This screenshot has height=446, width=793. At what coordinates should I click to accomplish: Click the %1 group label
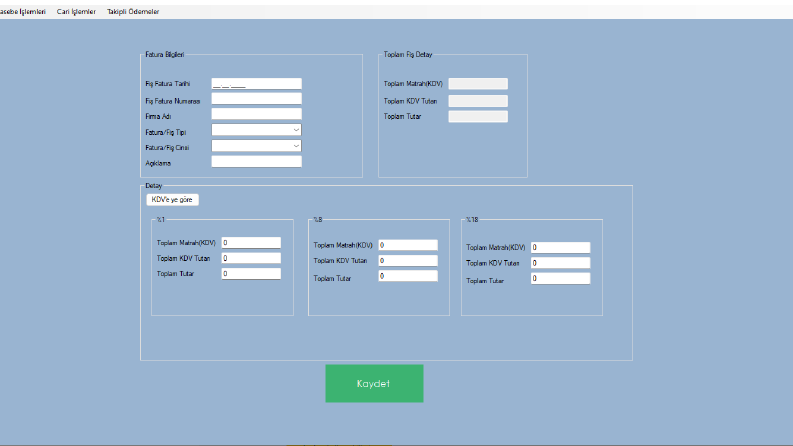click(x=161, y=219)
